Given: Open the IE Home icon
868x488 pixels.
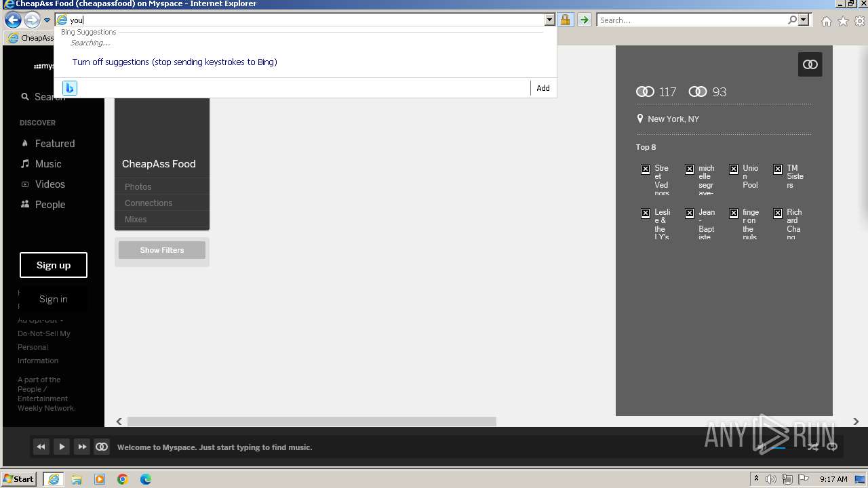Looking at the screenshot, I should [826, 21].
